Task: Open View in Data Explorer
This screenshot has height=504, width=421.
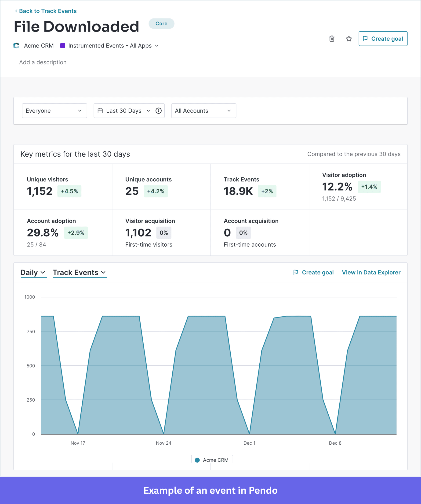Action: 371,272
